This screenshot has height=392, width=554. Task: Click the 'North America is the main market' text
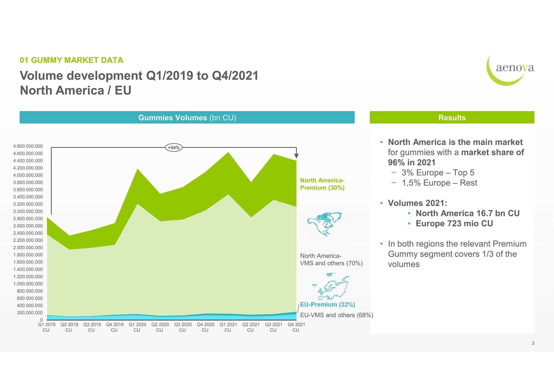455,142
